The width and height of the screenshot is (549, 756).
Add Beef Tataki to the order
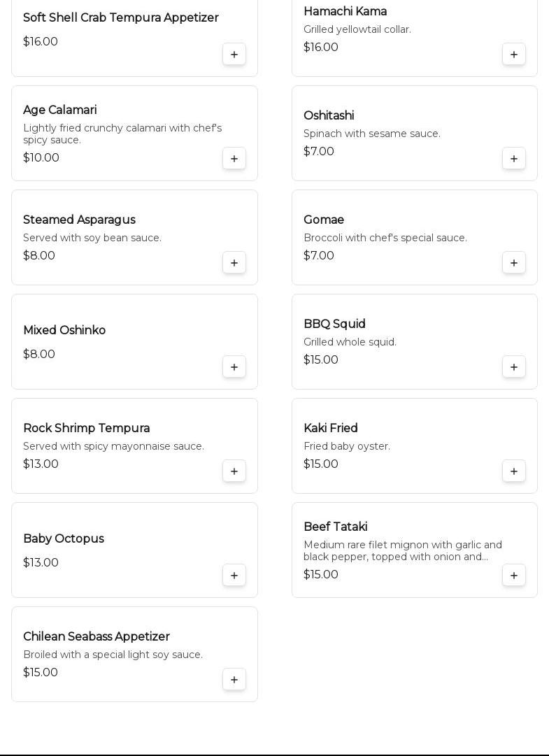point(514,576)
